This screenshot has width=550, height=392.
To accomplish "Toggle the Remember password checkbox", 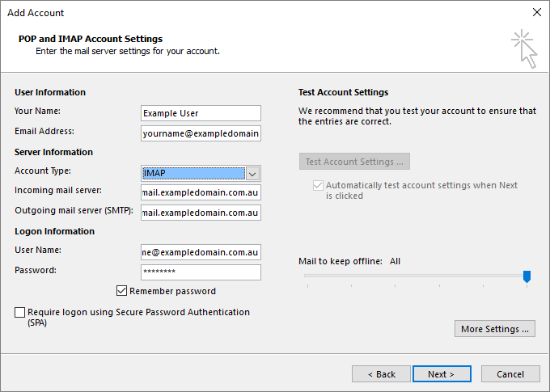I will [122, 291].
